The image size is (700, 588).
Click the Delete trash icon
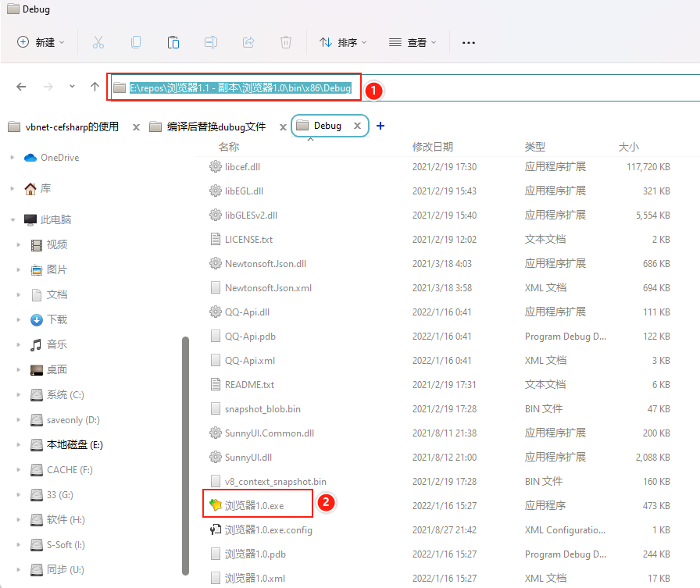coord(286,42)
